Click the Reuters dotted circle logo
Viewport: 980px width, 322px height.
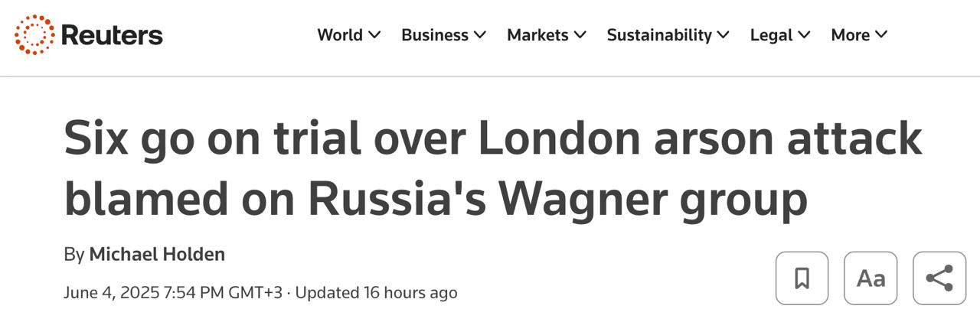pyautogui.click(x=34, y=35)
